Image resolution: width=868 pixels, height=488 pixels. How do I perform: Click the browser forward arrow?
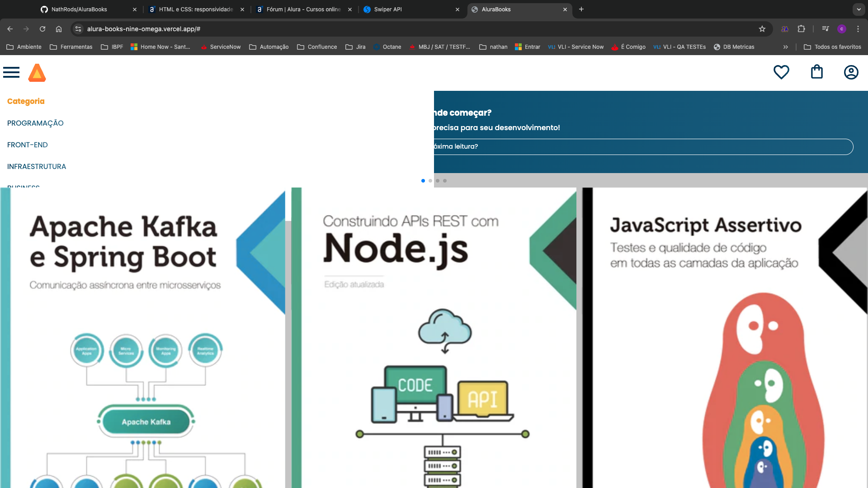click(26, 29)
